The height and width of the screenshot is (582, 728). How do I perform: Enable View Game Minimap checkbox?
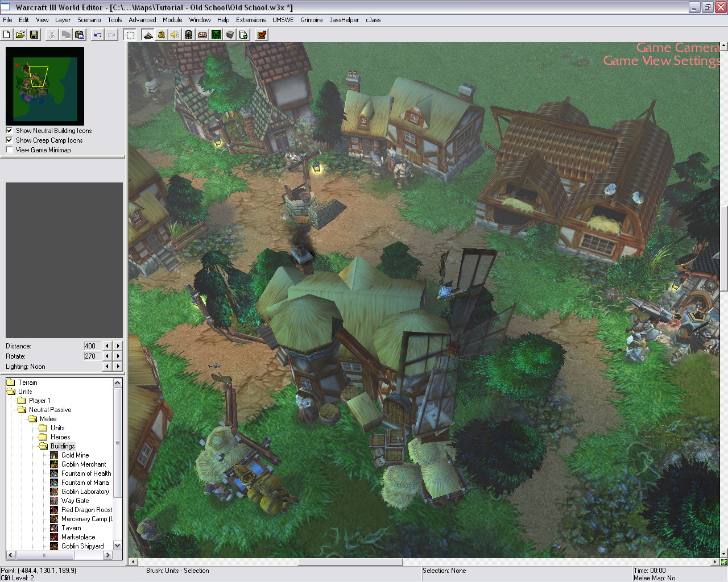click(x=9, y=150)
